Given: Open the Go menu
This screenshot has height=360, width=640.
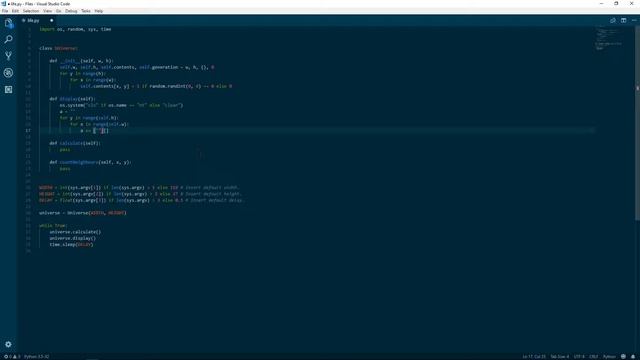Looking at the screenshot, I should (58, 11).
